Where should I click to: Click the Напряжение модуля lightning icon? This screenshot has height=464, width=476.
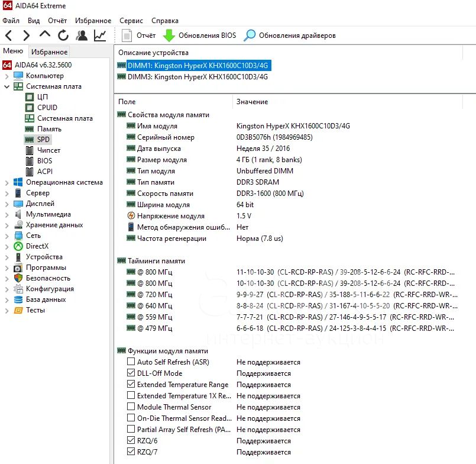(131, 216)
